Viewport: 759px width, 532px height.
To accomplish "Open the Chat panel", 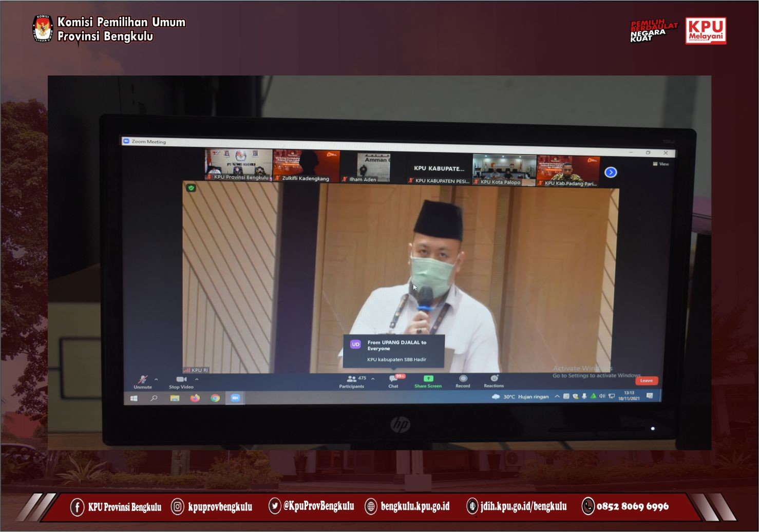I will 393,380.
